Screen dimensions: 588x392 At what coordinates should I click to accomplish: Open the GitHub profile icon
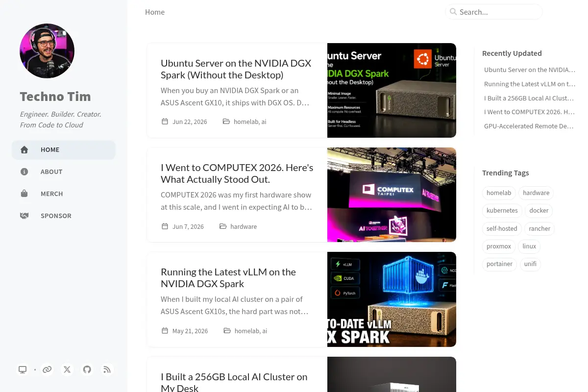(87, 369)
